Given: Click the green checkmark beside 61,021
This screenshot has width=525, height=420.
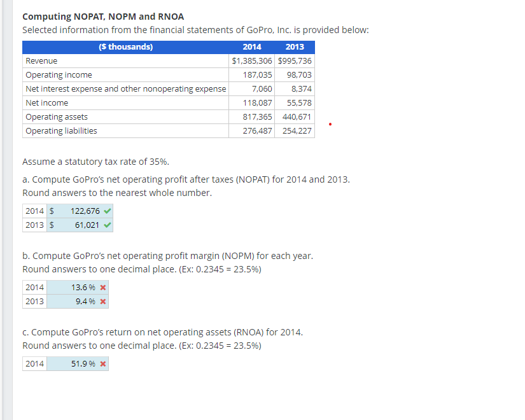Looking at the screenshot, I should (x=106, y=225).
